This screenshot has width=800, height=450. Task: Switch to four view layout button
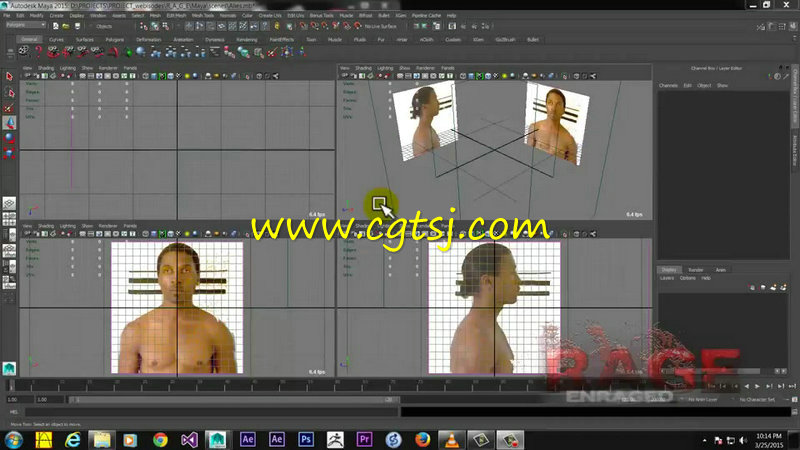point(9,219)
